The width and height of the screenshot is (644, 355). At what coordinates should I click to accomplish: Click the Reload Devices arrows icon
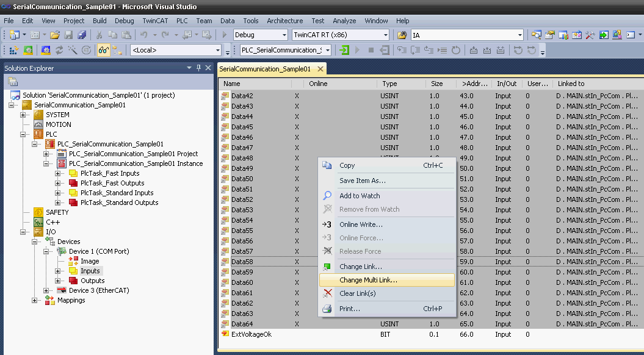[59, 50]
